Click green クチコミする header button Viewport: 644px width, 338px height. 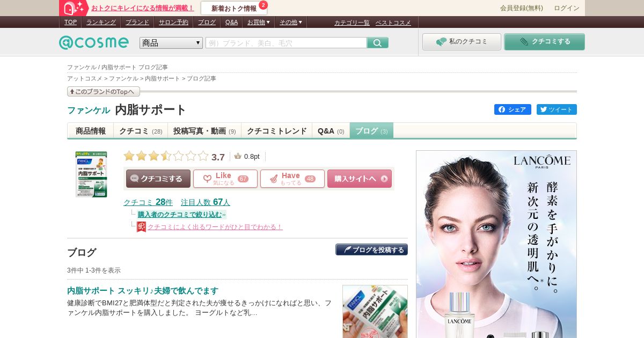point(544,42)
